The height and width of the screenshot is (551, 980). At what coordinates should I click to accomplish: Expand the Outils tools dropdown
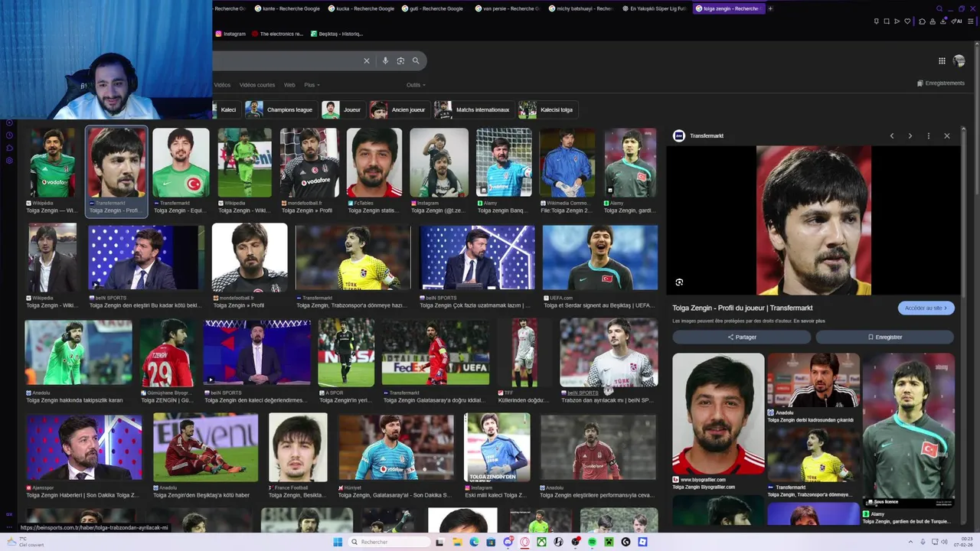point(416,85)
